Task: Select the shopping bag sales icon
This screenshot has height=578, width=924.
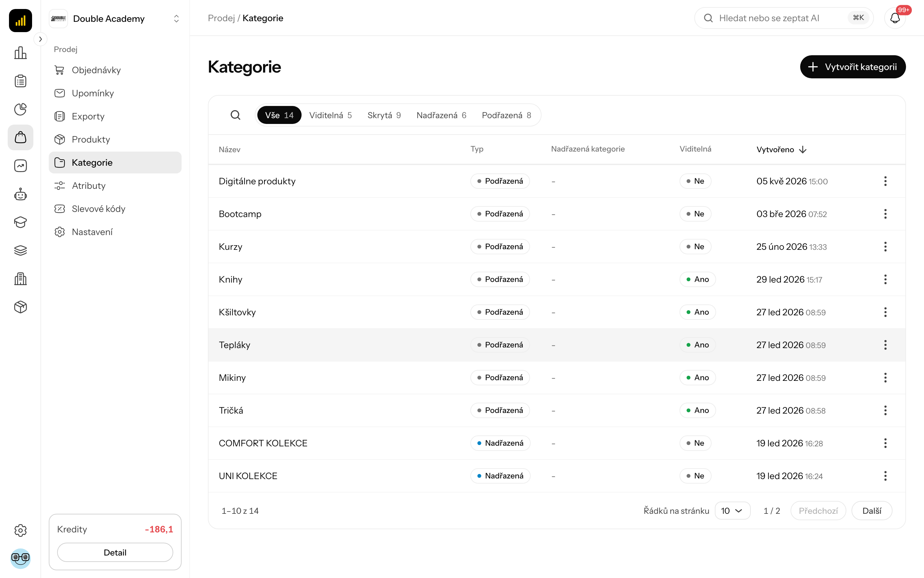Action: tap(20, 137)
